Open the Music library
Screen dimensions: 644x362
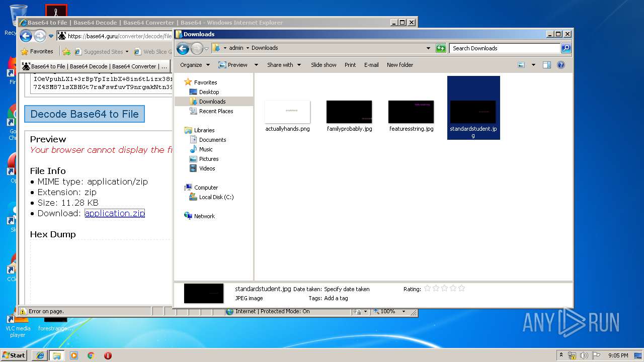coord(206,149)
